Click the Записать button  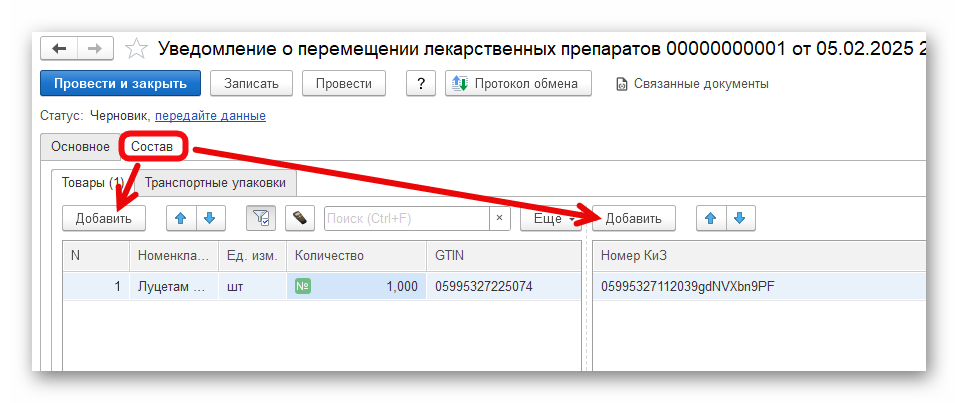coord(251,84)
